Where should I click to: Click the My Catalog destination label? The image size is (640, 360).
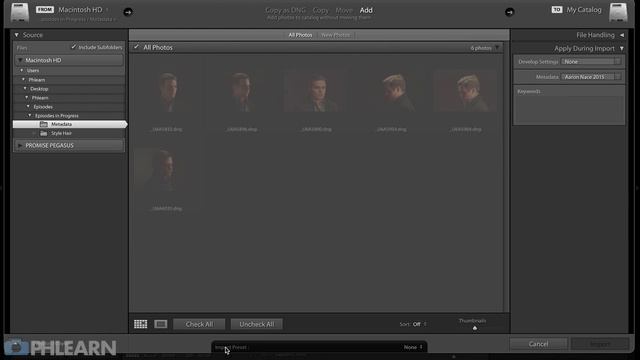click(584, 9)
